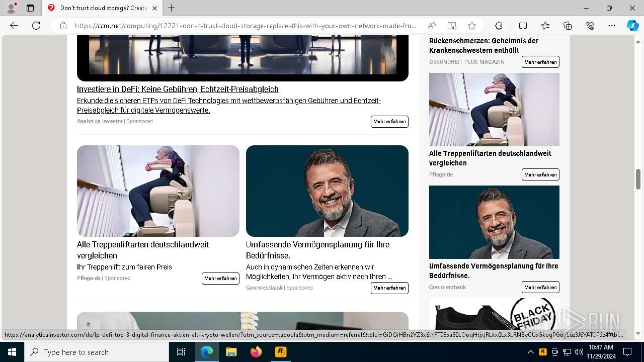Click Mehr erfahren beside Commerzbank Sponsored
This screenshot has height=362, width=644.
click(389, 288)
